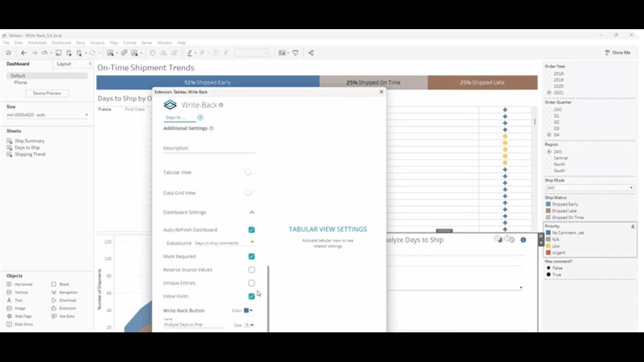The width and height of the screenshot is (644, 362).
Task: Open the Analysis menu
Action: tap(98, 43)
